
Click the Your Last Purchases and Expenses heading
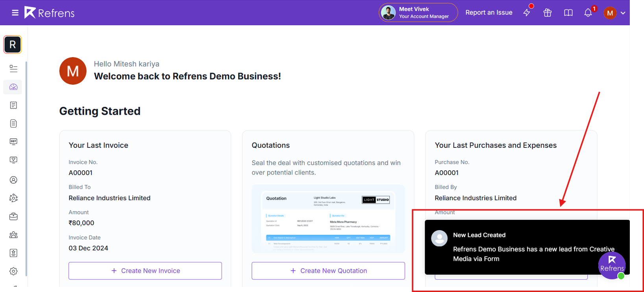(x=496, y=145)
